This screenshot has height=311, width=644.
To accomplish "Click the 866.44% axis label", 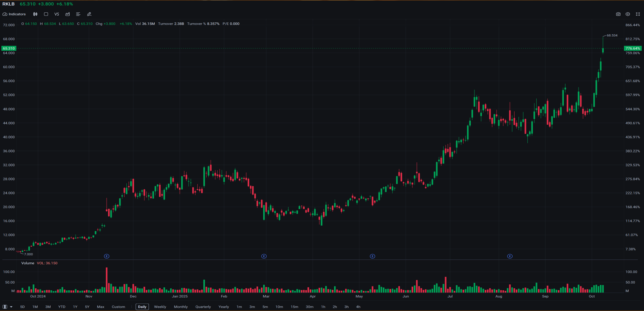I will [x=633, y=25].
